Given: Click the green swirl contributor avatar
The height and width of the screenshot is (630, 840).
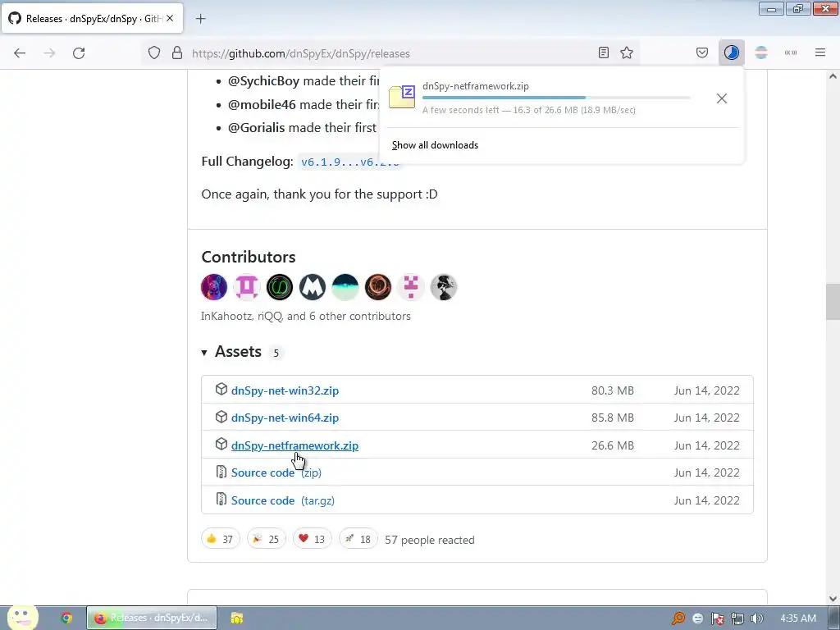Looking at the screenshot, I should (x=280, y=287).
